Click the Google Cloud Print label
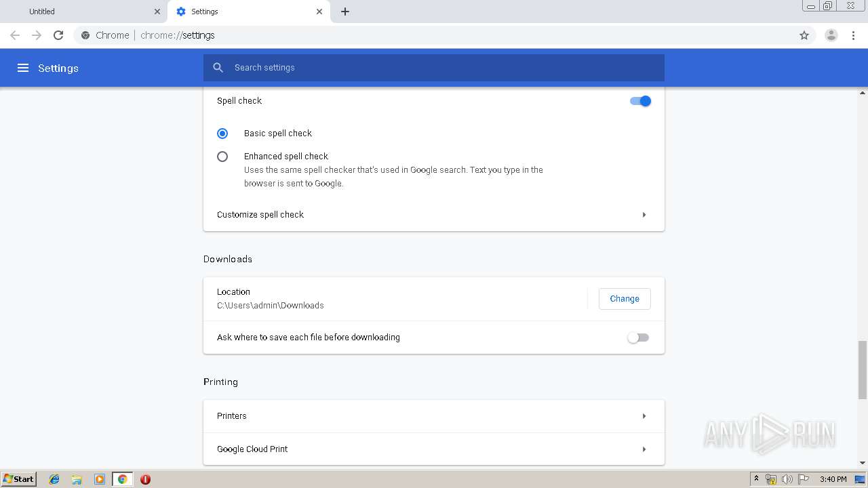This screenshot has width=868, height=488. tap(252, 449)
